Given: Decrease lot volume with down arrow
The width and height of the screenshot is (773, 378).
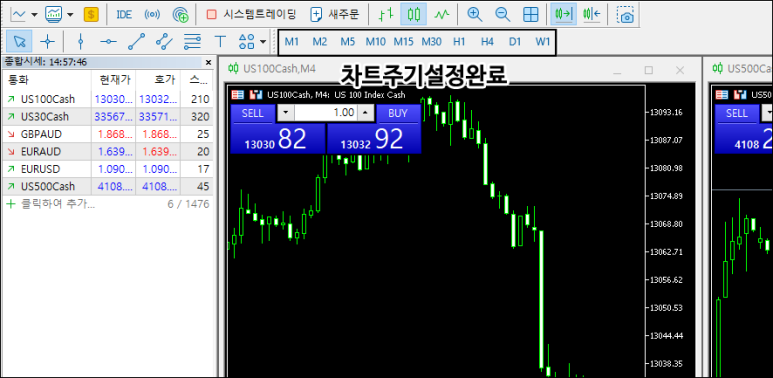Looking at the screenshot, I should click(x=285, y=113).
